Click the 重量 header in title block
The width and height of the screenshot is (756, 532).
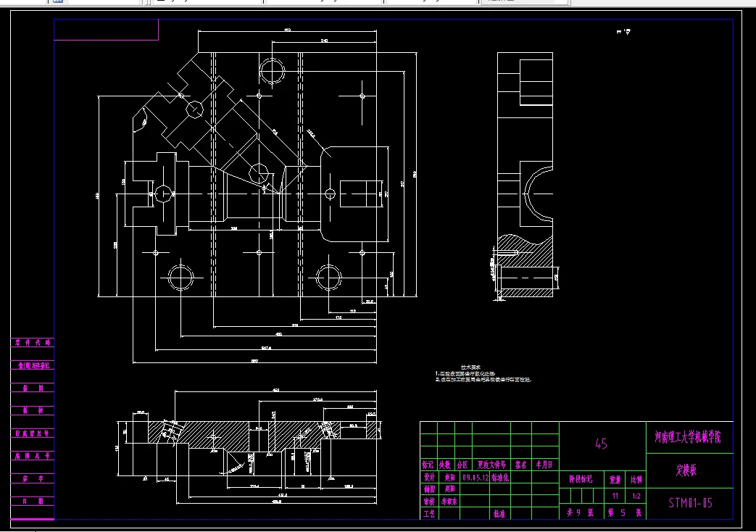pos(615,479)
